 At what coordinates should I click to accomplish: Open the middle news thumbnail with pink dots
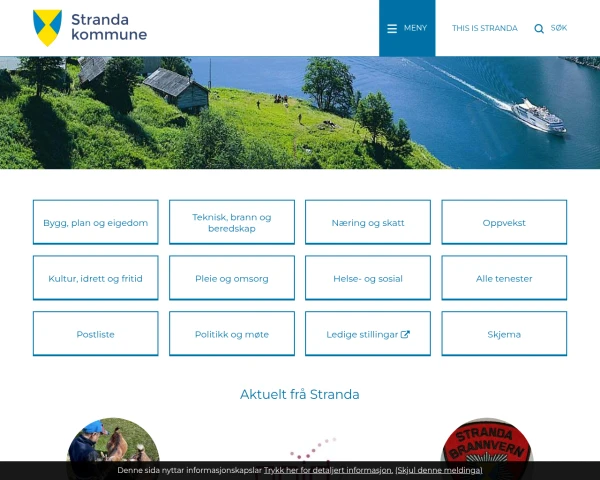(x=300, y=449)
